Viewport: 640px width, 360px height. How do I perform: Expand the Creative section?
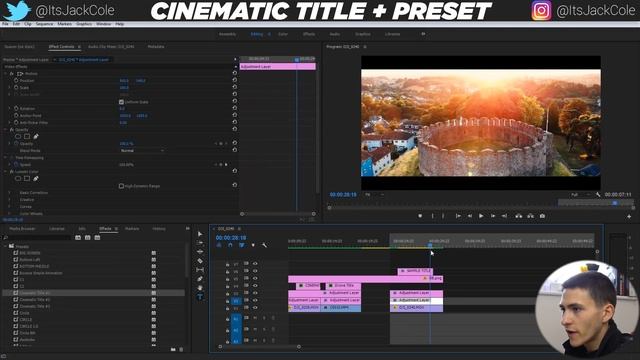point(9,200)
